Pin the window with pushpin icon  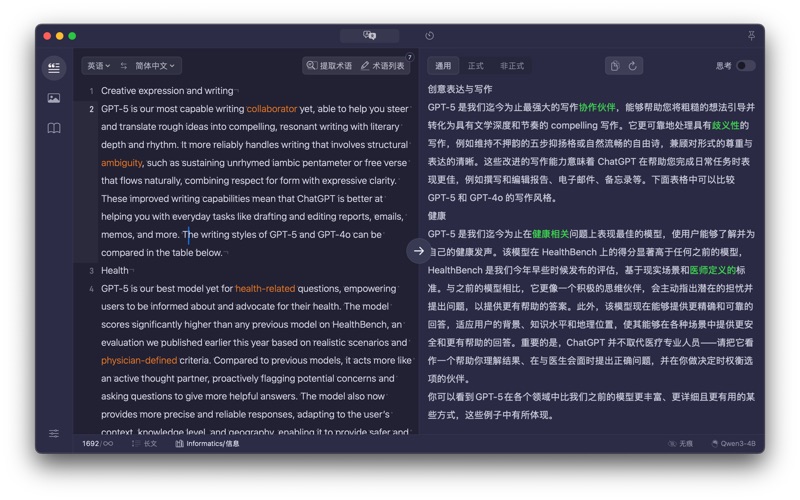pyautogui.click(x=751, y=36)
